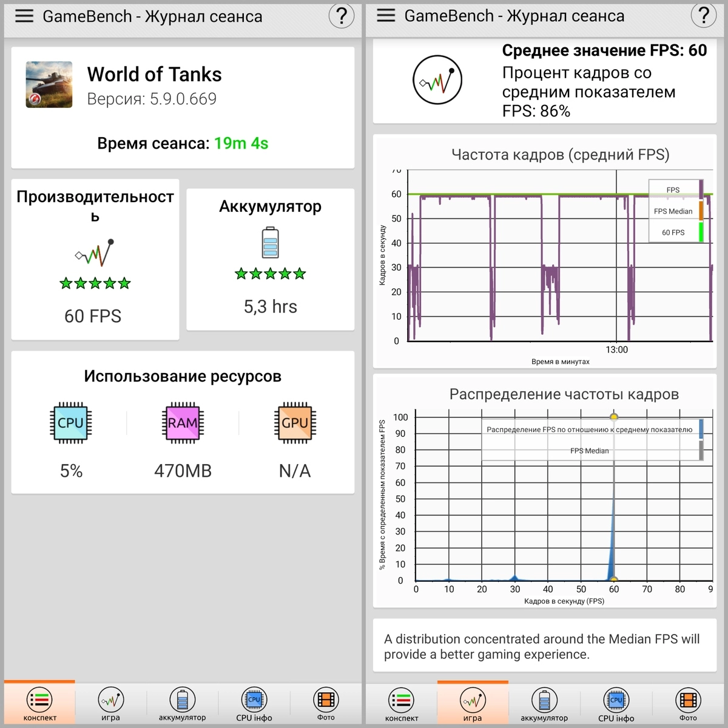Viewport: 728px width, 728px height.
Task: Open аккумулятор tab in left panel
Action: pyautogui.click(x=182, y=704)
